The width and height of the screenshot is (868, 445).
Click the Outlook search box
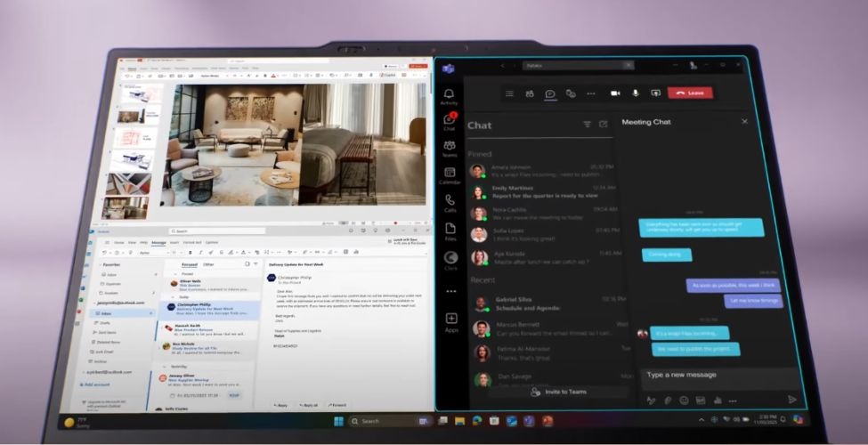[x=217, y=231]
